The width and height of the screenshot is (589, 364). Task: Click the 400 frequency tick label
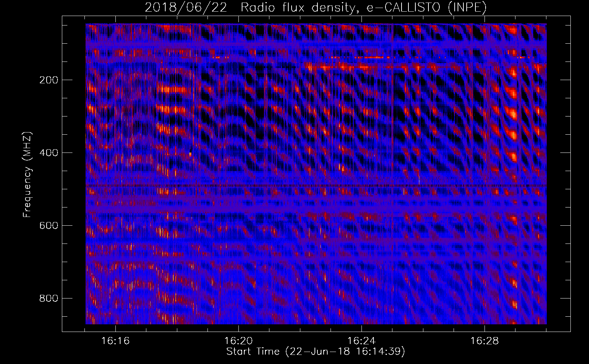point(49,153)
